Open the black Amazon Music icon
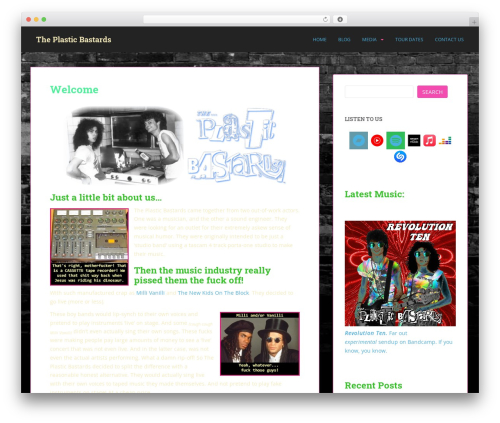 (x=414, y=141)
